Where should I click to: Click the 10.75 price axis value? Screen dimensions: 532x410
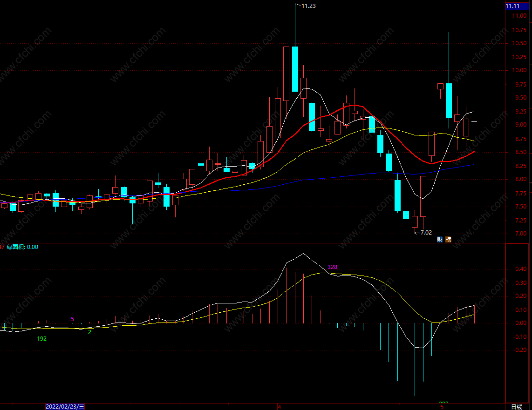tap(519, 30)
